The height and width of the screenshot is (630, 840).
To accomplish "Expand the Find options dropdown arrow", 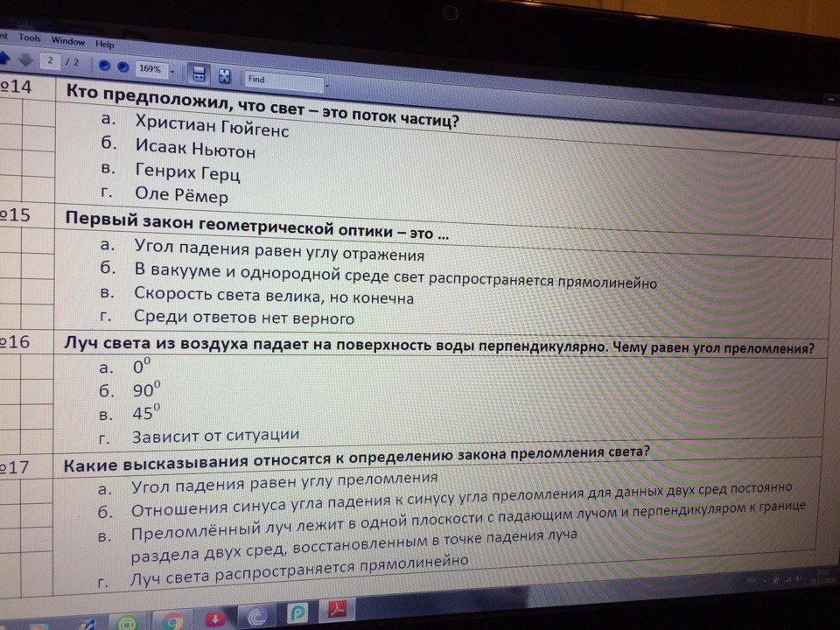I will (x=327, y=85).
